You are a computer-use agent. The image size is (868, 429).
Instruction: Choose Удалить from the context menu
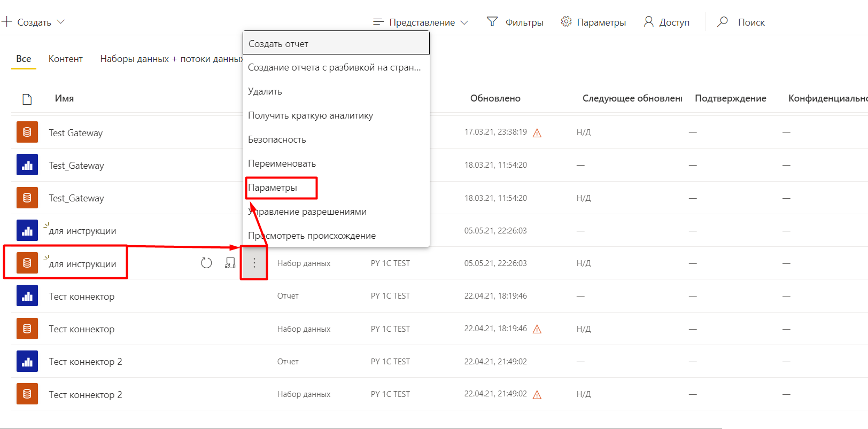265,91
